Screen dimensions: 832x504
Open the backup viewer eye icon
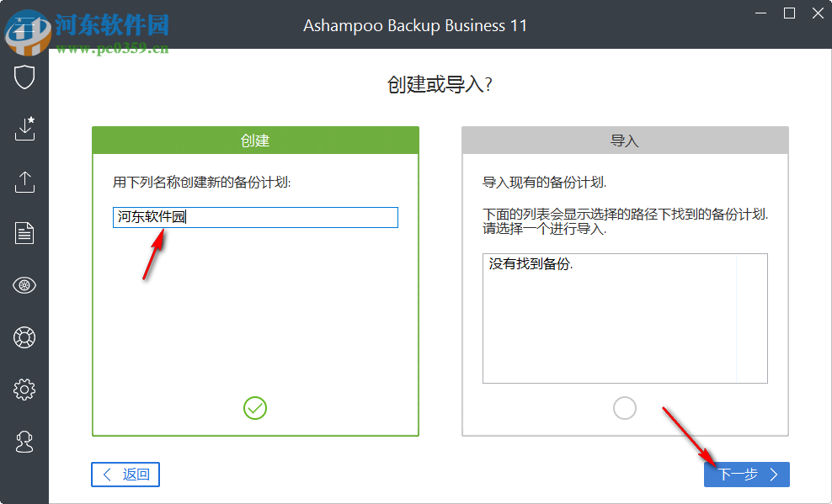pos(24,285)
